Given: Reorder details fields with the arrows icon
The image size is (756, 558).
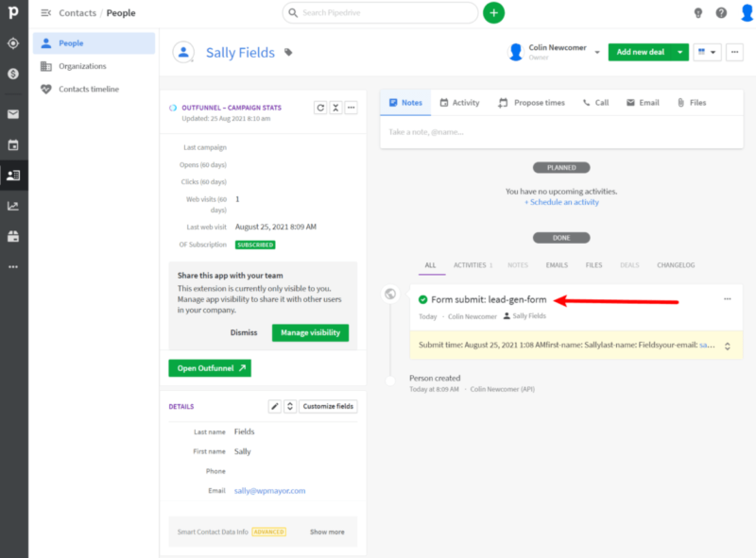Looking at the screenshot, I should 290,406.
